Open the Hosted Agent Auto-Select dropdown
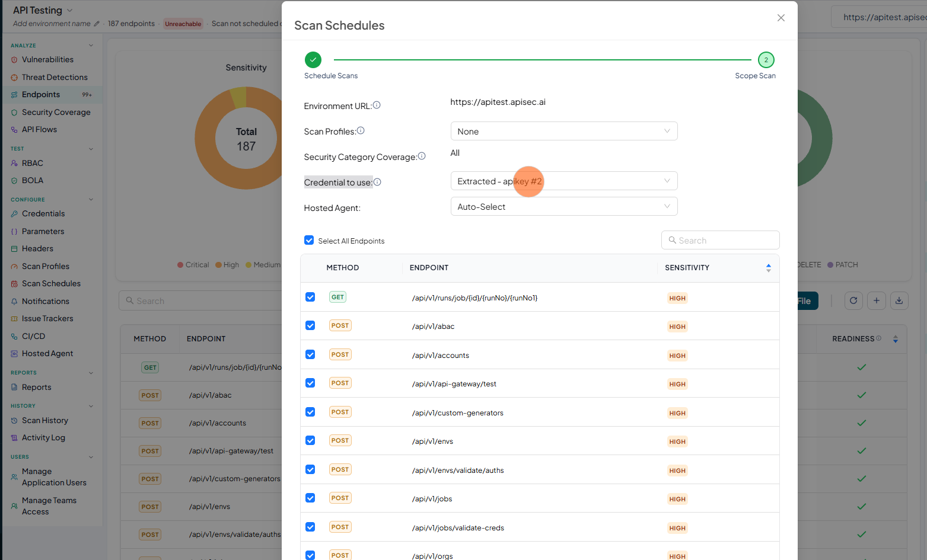927x560 pixels. point(564,206)
